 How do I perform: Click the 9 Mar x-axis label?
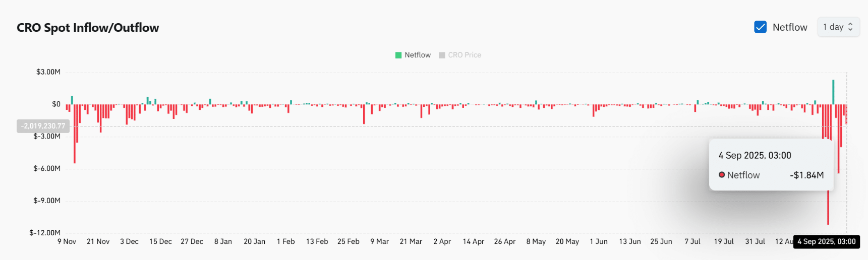(379, 242)
